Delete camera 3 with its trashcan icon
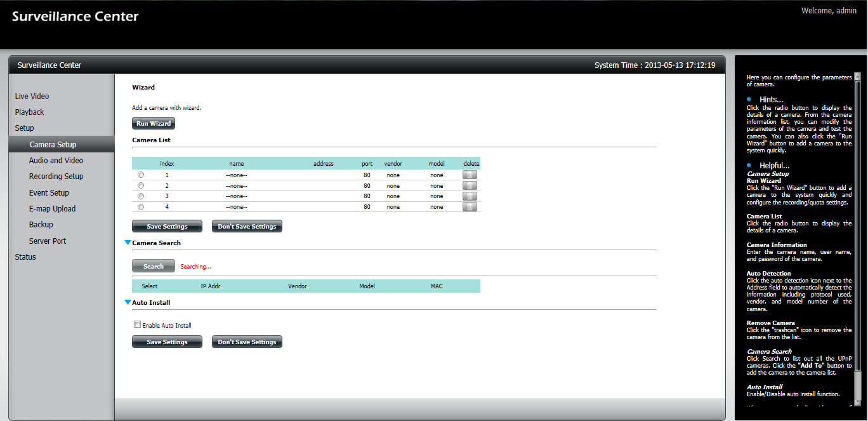Screen dimensions: 868x421 point(470,196)
